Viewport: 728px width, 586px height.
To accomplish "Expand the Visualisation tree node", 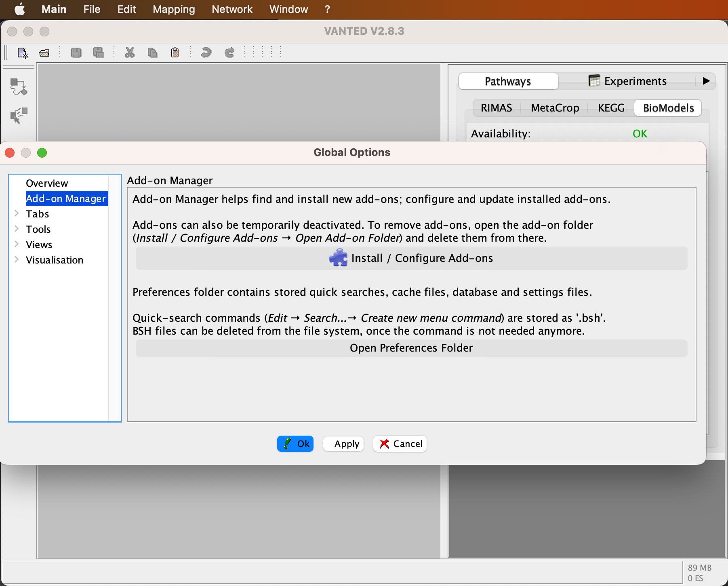I will [17, 259].
